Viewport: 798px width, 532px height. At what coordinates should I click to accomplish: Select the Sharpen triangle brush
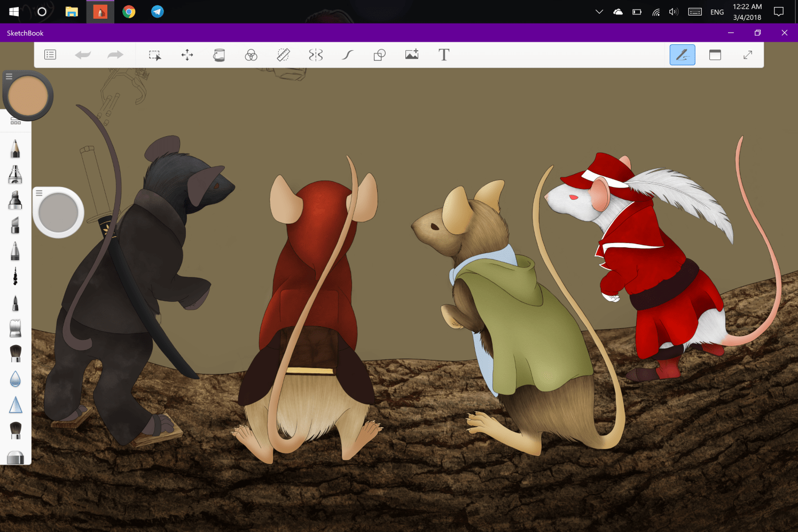click(15, 405)
